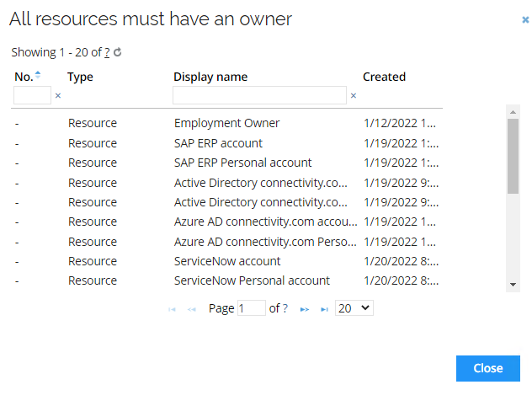Select the ServiceNow Personal account row

pyautogui.click(x=226, y=280)
